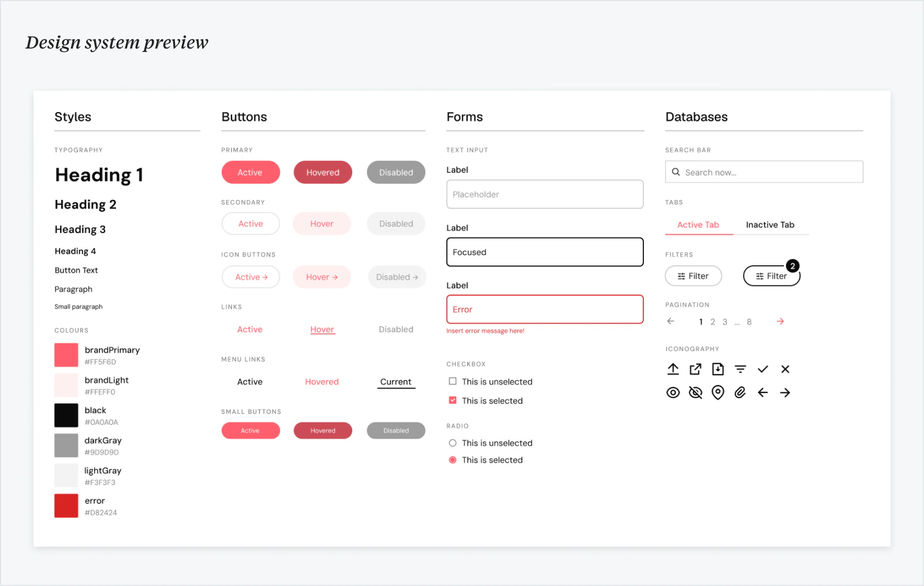Click the map pin location icon
This screenshot has height=586, width=924.
pos(718,393)
